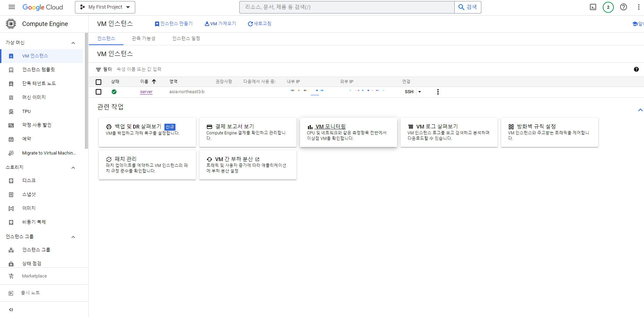Open notifications badge showing 2
Viewport: 644px width, 317px height.
pyautogui.click(x=608, y=7)
